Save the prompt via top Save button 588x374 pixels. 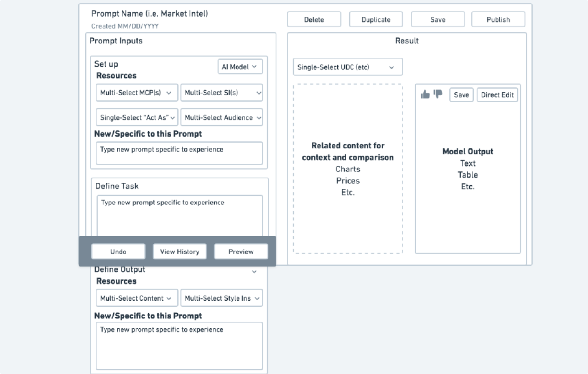[x=438, y=19]
